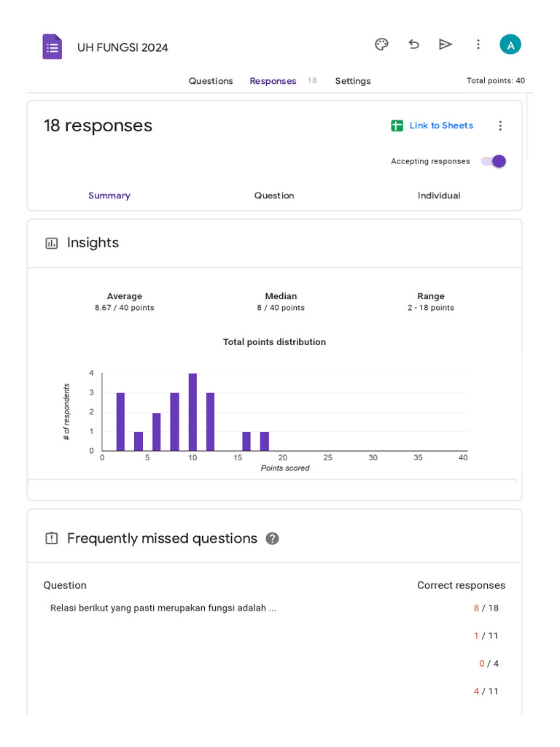Open the customize theme palette icon

click(x=381, y=44)
